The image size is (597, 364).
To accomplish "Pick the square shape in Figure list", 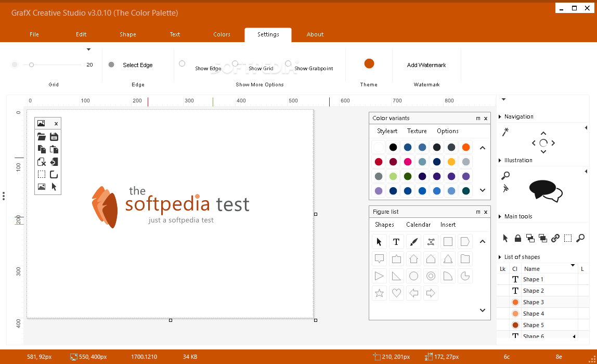I will [448, 242].
